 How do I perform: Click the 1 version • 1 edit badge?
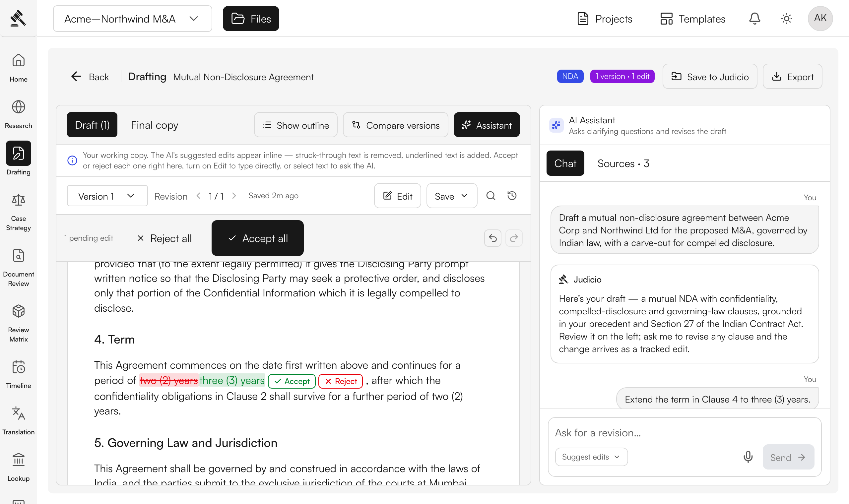click(x=622, y=76)
